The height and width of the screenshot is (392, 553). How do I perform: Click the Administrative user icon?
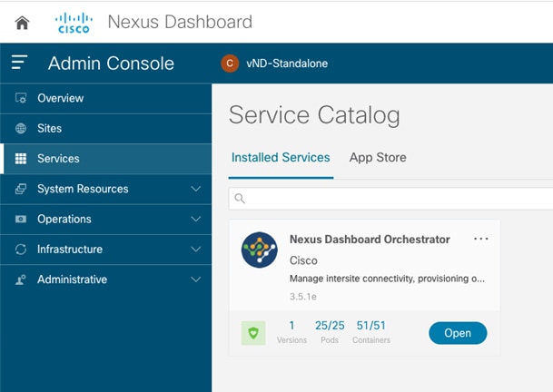point(21,279)
